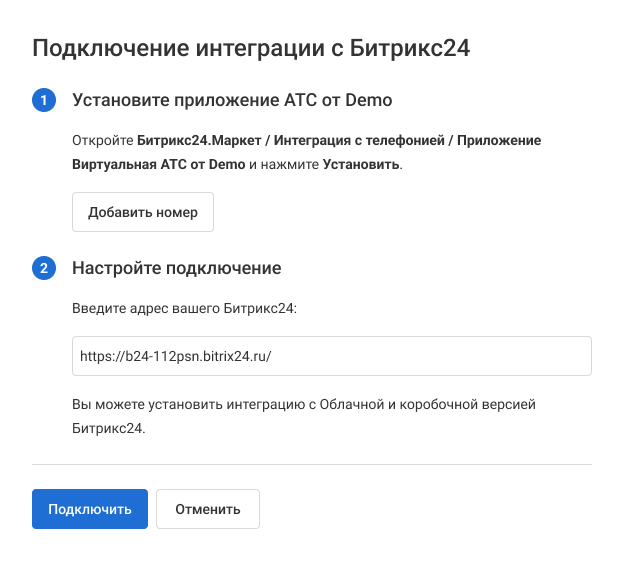
Task: Click the heading Установите приложение АТС от Demo
Action: 232,100
